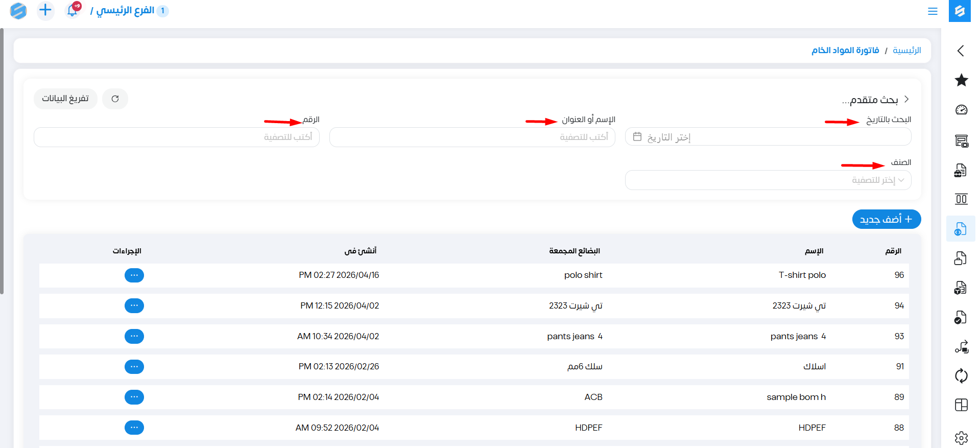Focus the name or title filter input
The height and width of the screenshot is (448, 980).
coord(472,137)
